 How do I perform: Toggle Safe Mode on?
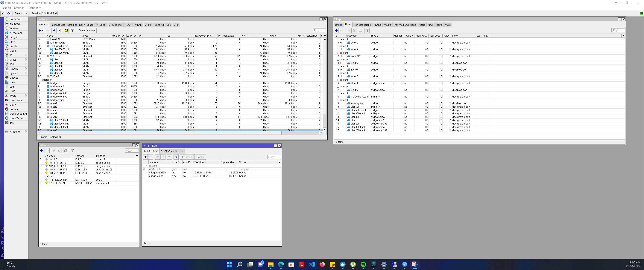[21, 13]
